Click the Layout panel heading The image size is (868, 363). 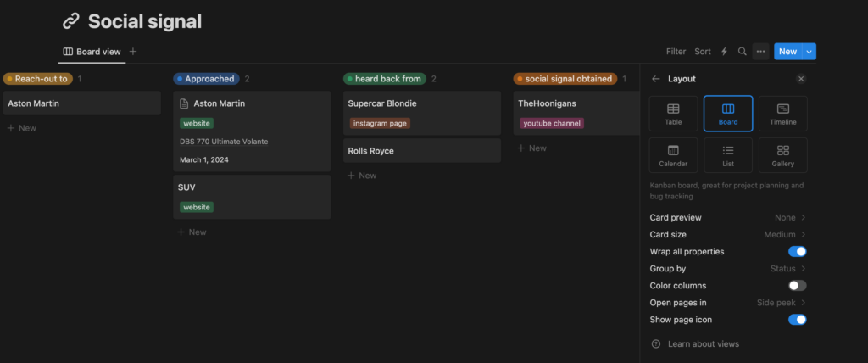pos(682,79)
